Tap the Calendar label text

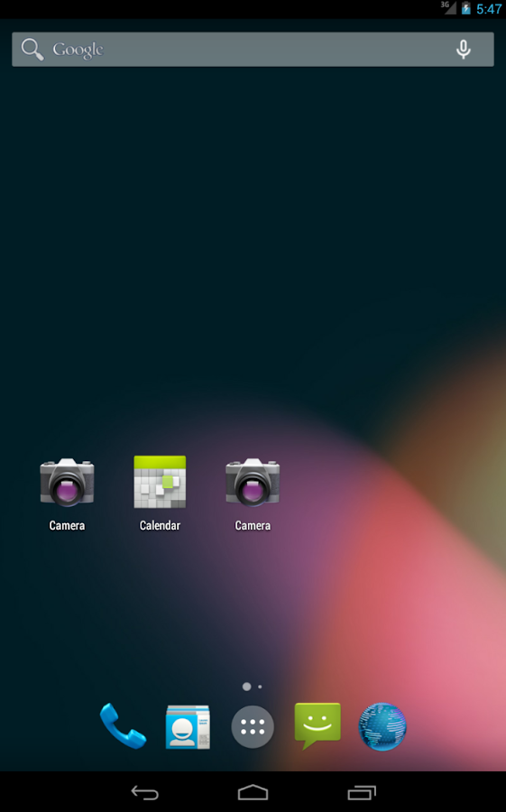pos(160,526)
